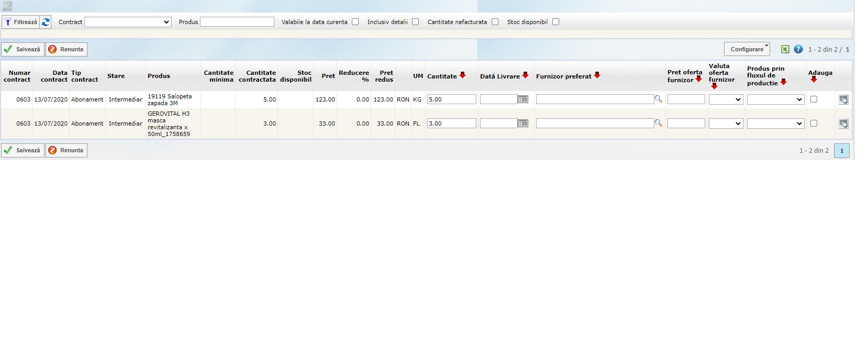
Task: Toggle the Stoc disponibil checkbox
Action: coord(555,22)
